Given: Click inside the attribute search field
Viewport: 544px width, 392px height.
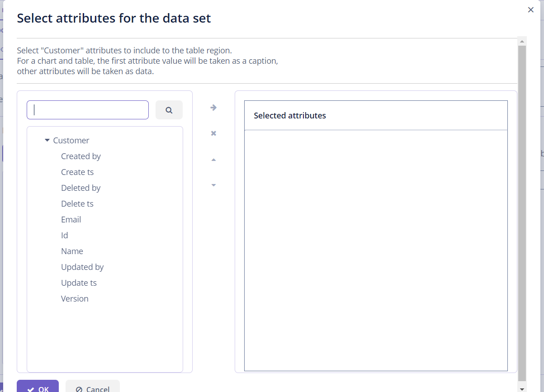Looking at the screenshot, I should tap(87, 110).
